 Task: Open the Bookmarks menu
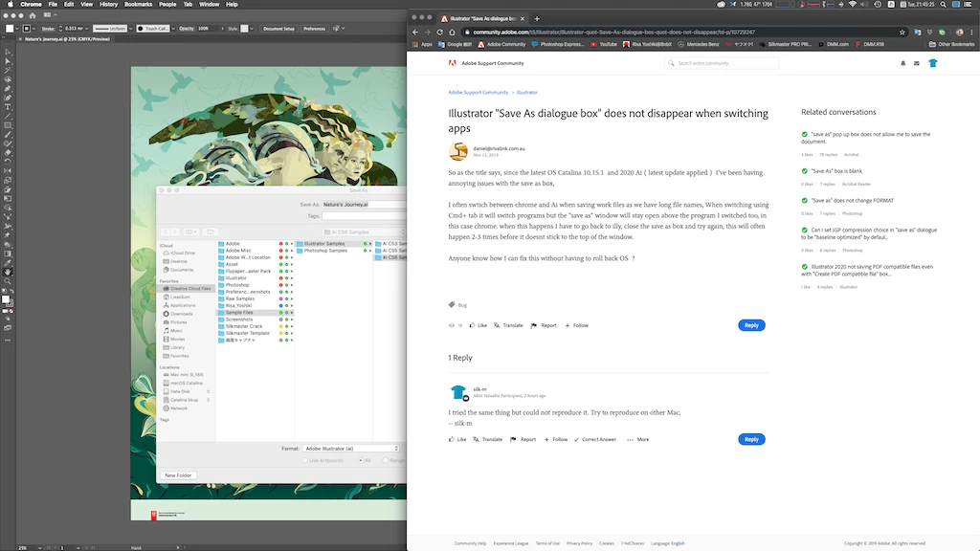(x=138, y=4)
